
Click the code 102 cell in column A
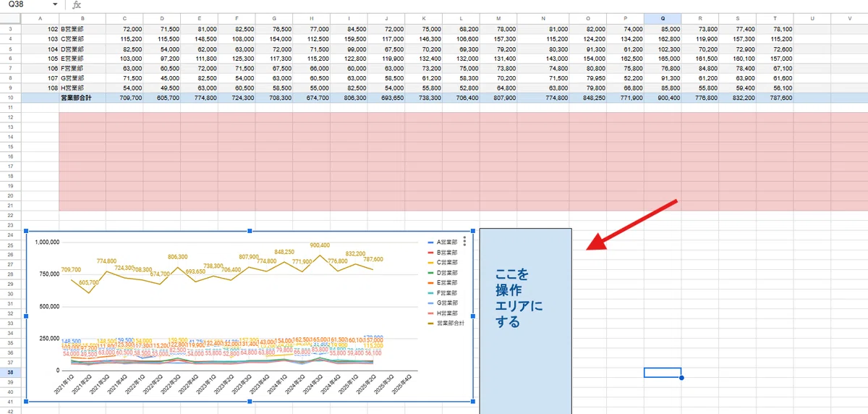click(x=40, y=28)
